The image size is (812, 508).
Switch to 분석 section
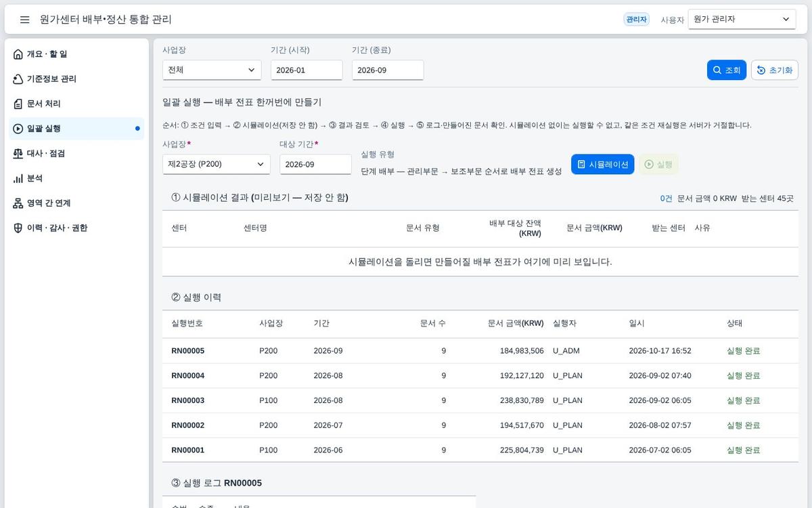pos(76,178)
